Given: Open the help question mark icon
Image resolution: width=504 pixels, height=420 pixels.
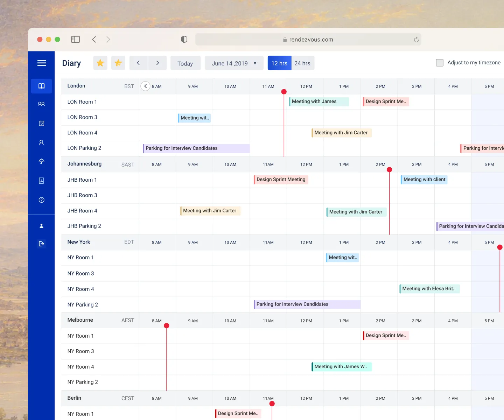Looking at the screenshot, I should (41, 200).
